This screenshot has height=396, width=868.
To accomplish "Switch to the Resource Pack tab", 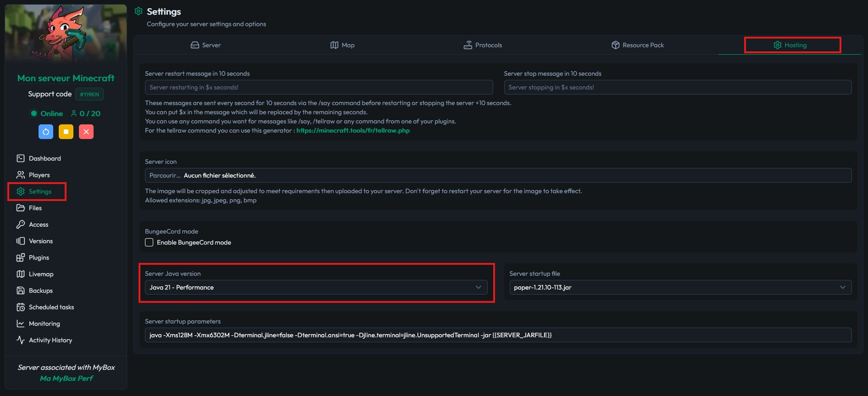I will (x=638, y=45).
